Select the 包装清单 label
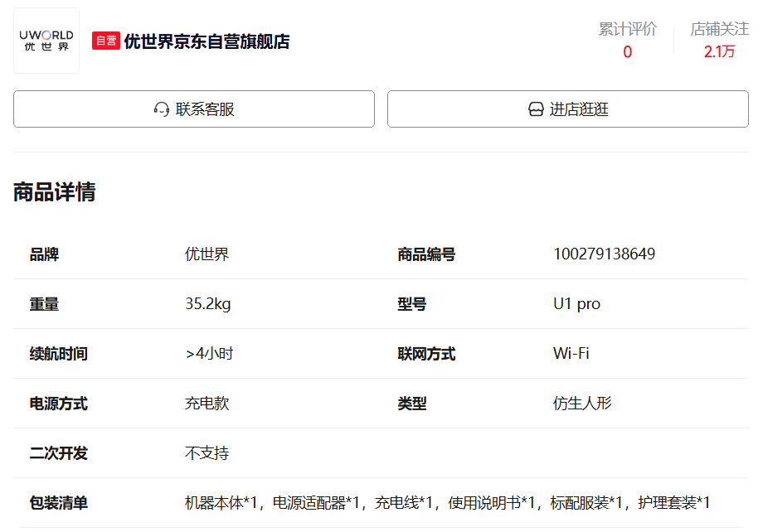Viewport: 763px width, 532px height. (x=58, y=503)
